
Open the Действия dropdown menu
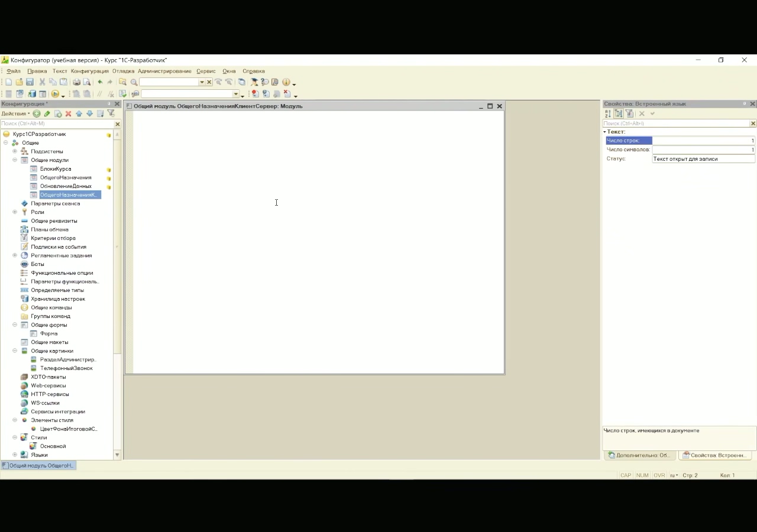[x=15, y=113]
